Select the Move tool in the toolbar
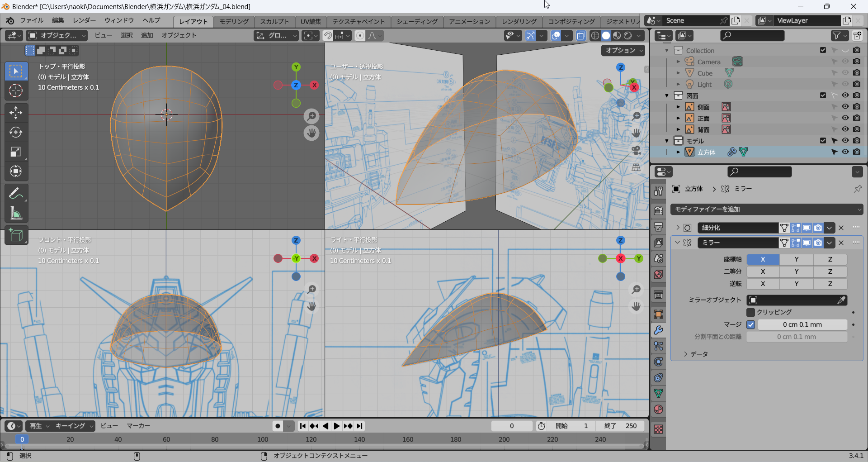This screenshot has height=462, width=868. (x=16, y=112)
